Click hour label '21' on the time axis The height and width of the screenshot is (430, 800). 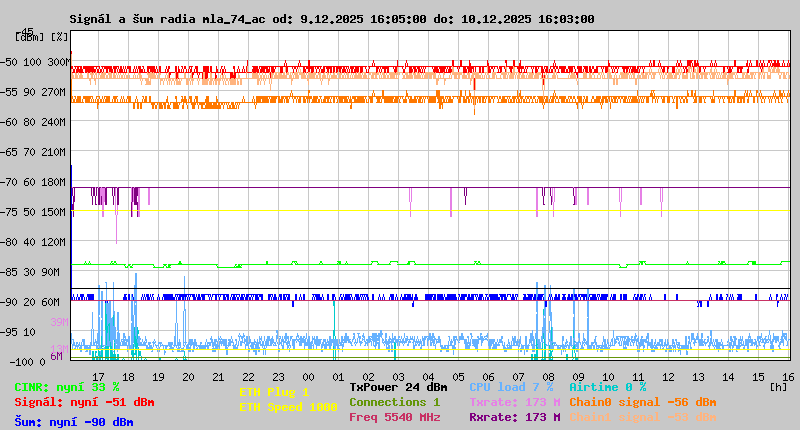click(218, 377)
